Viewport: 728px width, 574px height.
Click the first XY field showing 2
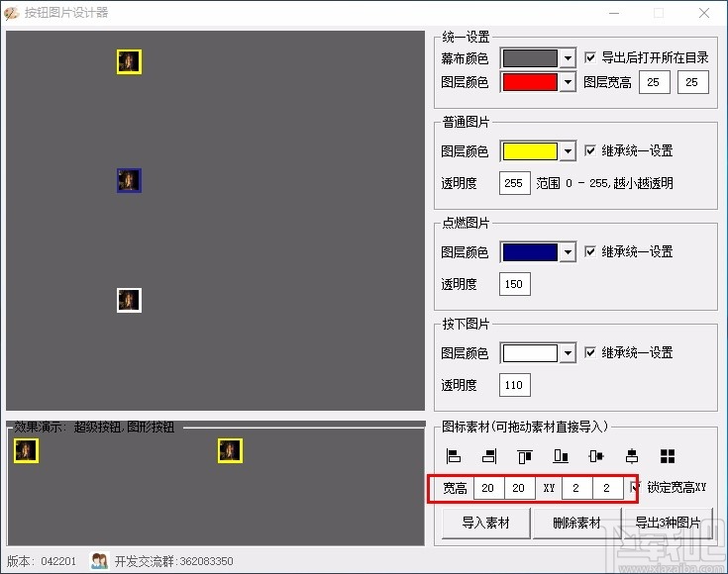coord(576,488)
